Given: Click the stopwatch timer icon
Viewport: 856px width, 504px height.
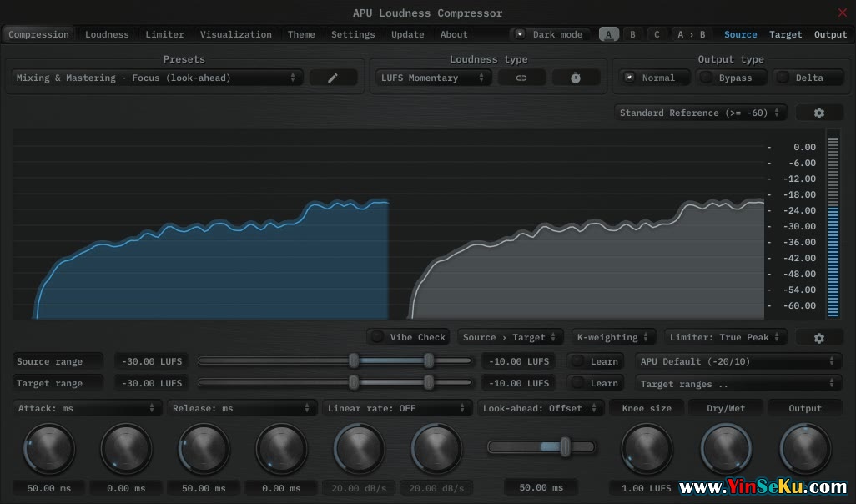Looking at the screenshot, I should tap(576, 78).
